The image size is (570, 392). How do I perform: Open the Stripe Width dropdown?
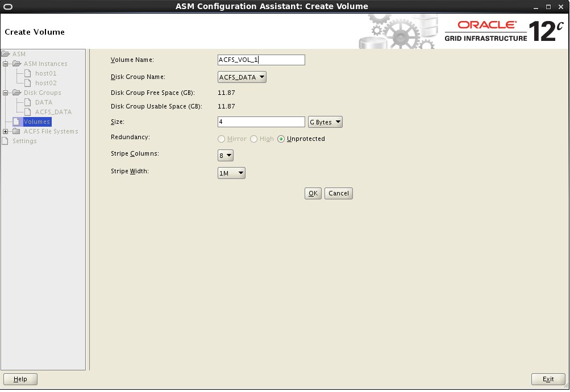click(x=231, y=173)
